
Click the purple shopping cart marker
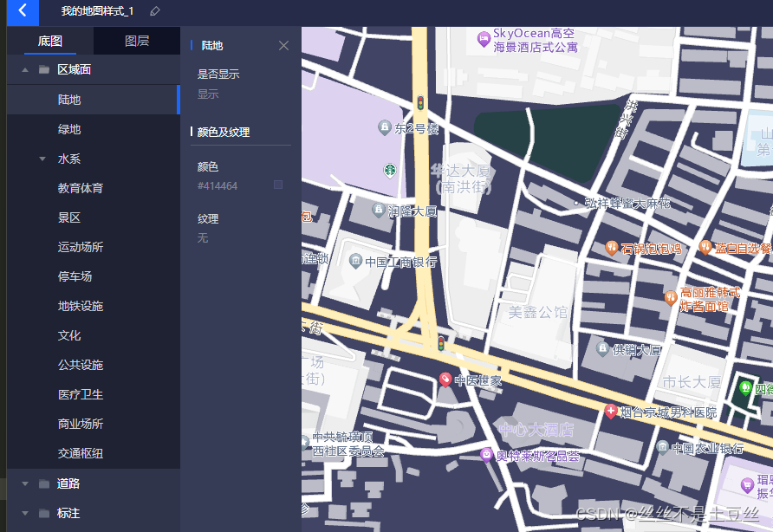tap(747, 486)
